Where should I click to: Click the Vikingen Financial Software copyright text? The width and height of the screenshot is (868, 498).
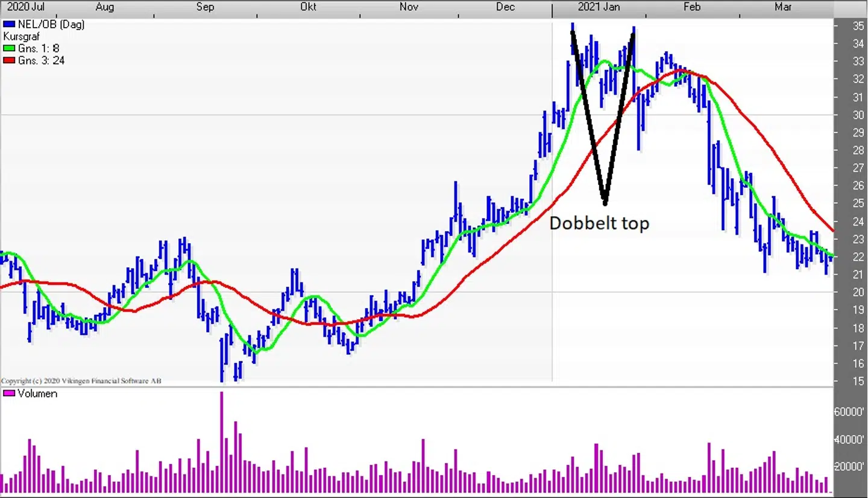pyautogui.click(x=81, y=381)
